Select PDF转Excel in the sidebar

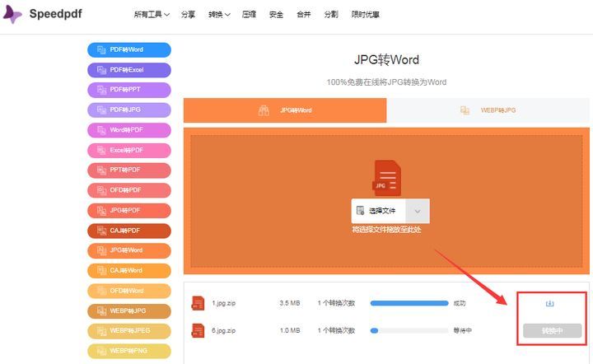129,70
